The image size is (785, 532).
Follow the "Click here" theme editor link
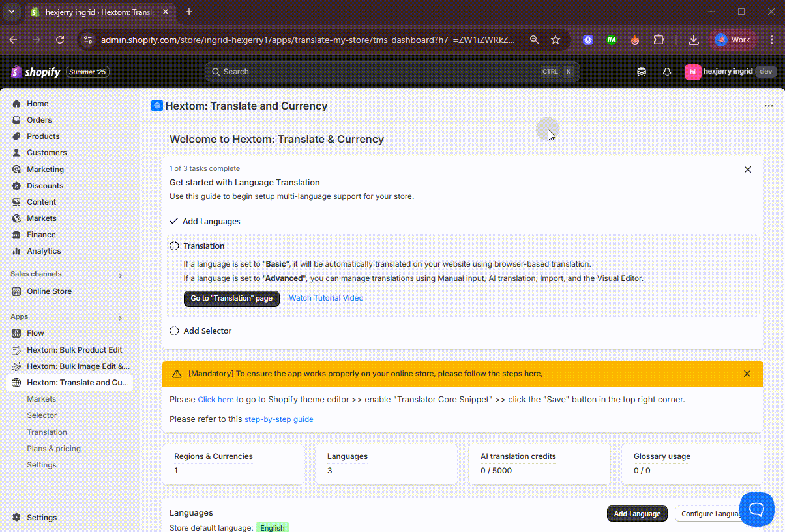tap(216, 400)
